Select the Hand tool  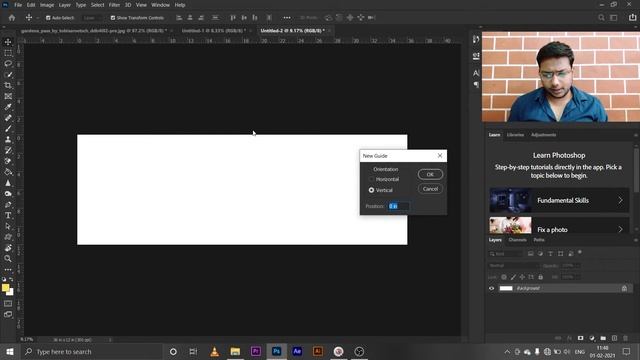pyautogui.click(x=8, y=248)
